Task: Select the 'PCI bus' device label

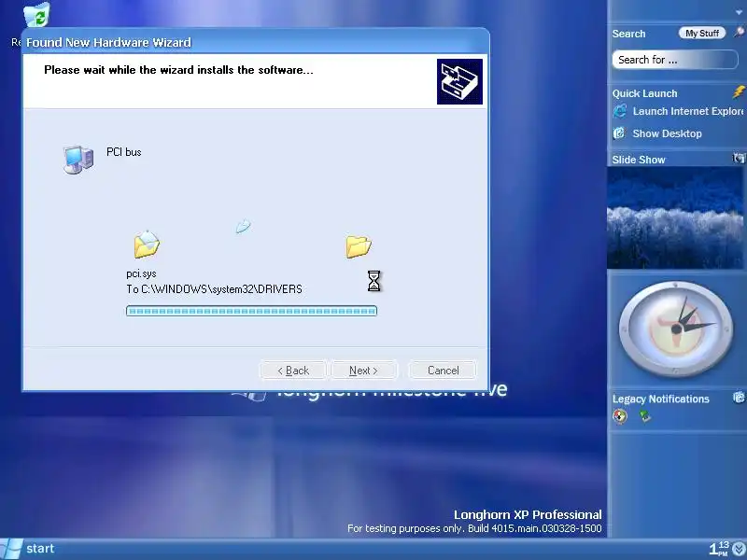Action: pyautogui.click(x=124, y=152)
